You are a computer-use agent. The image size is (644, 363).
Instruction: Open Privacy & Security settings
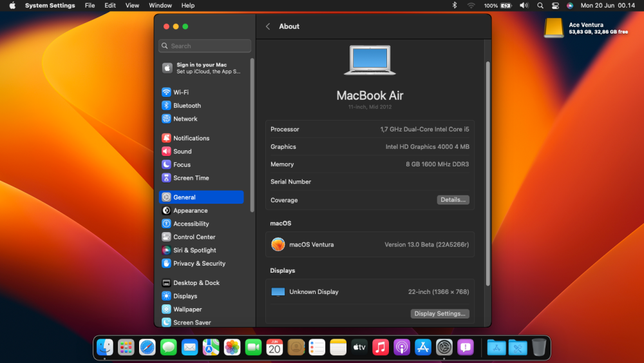coord(201,263)
